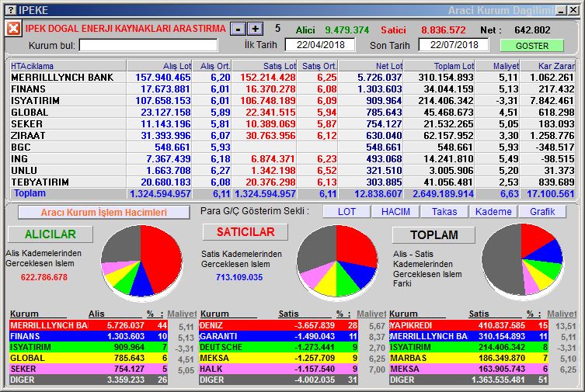Click the ALICILAR pie chart
The image size is (585, 392).
coord(141,262)
